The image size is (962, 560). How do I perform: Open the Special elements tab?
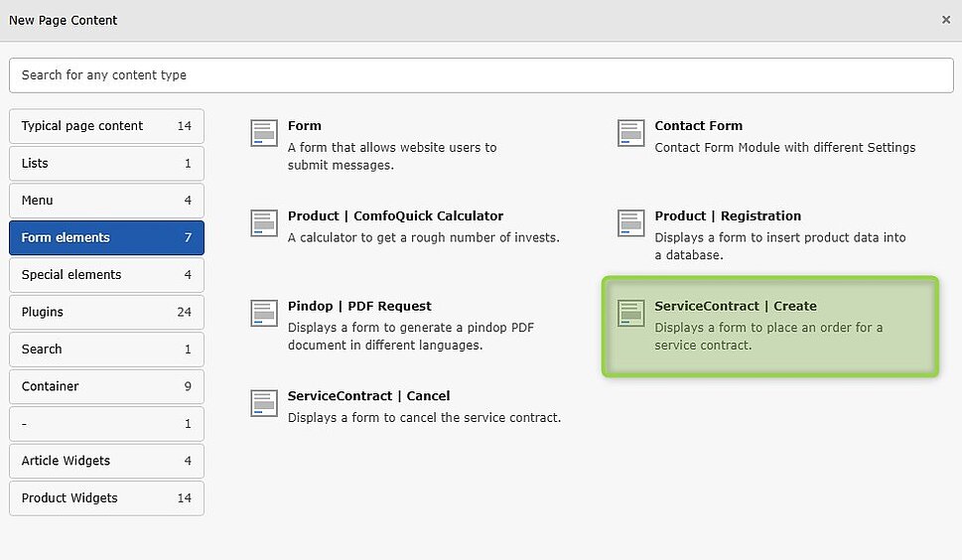[x=106, y=275]
